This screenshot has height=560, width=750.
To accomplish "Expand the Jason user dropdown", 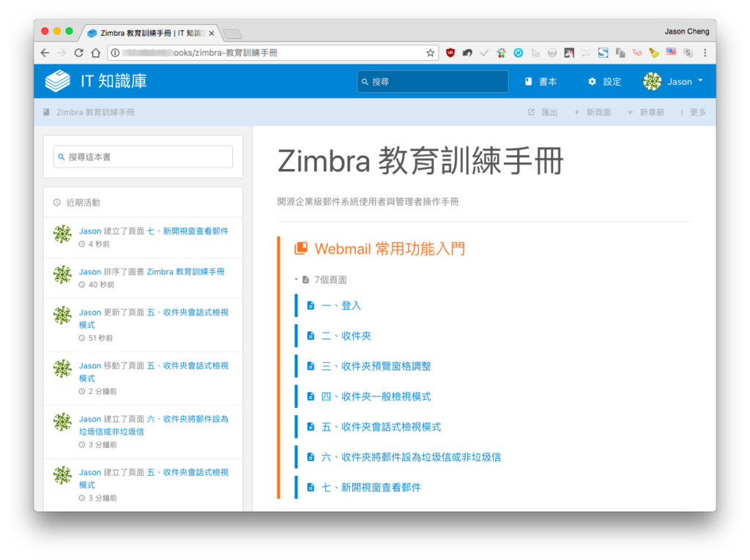I will [x=673, y=81].
